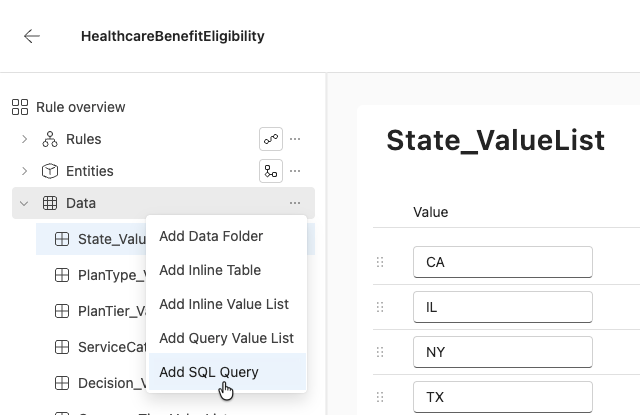Image resolution: width=640 pixels, height=415 pixels.
Task: Click the State_ValueList page heading
Action: [496, 141]
